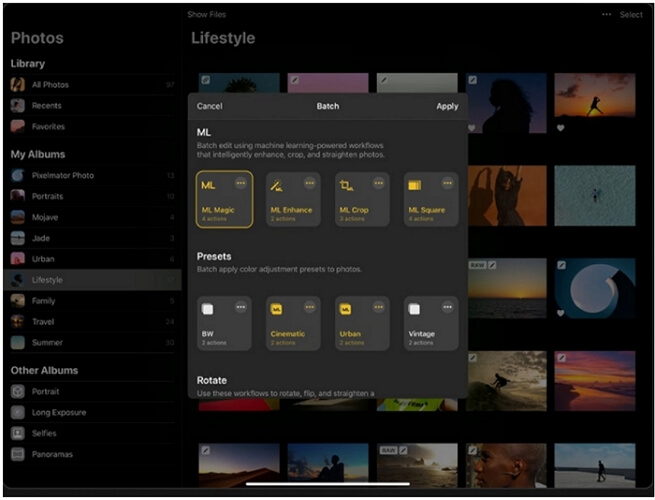Open ML Magic card's more options

coord(241,183)
